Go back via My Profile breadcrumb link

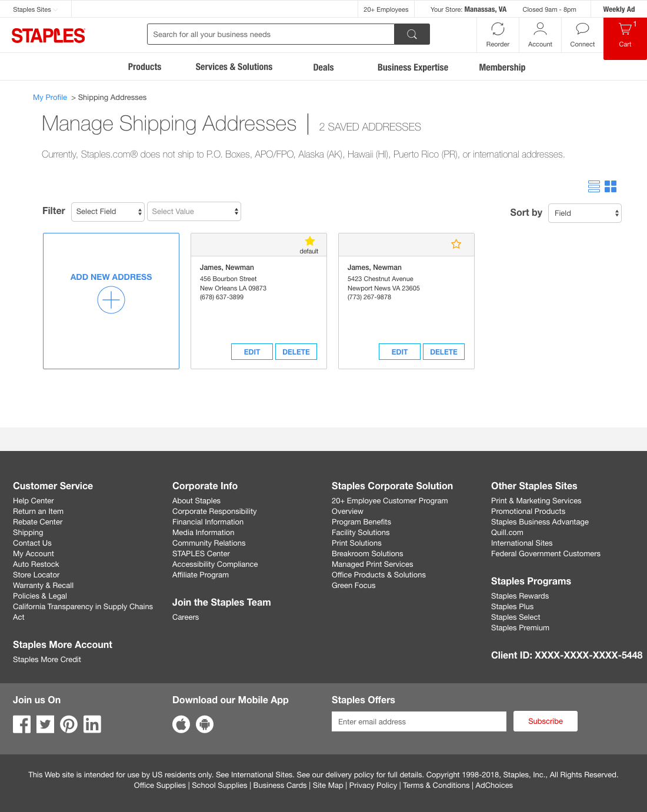(50, 97)
